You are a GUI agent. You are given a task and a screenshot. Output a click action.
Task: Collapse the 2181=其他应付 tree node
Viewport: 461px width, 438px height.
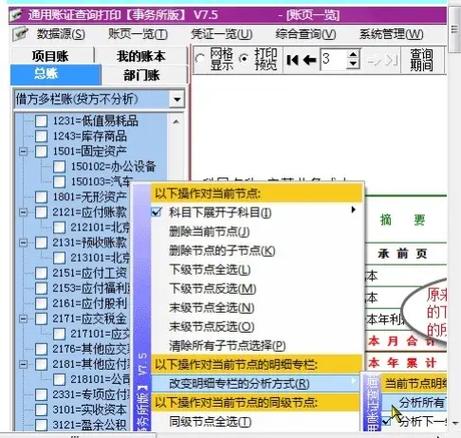(x=23, y=364)
